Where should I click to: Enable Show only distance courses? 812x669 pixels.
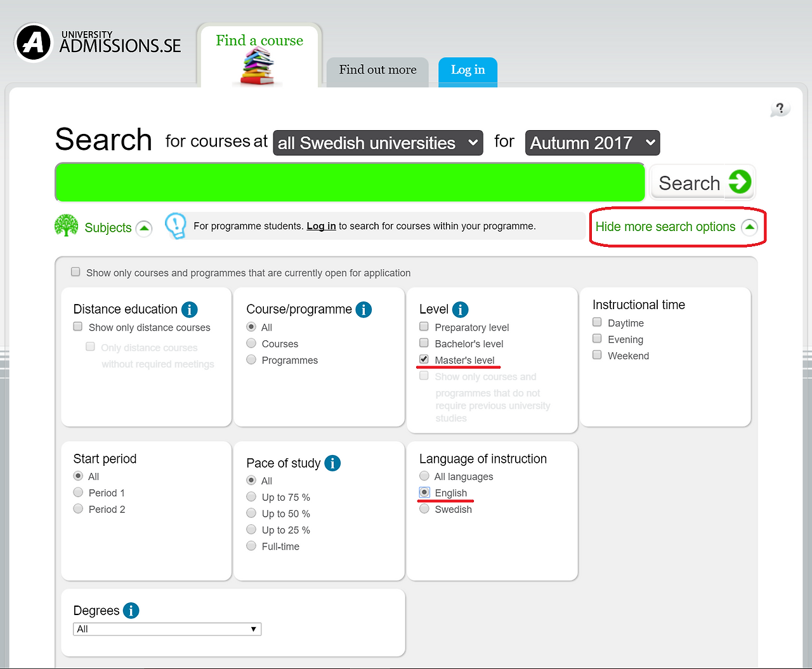point(78,326)
